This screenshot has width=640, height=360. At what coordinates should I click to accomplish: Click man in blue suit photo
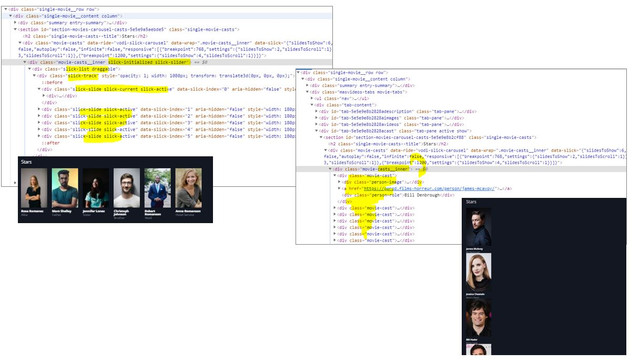coord(158,188)
